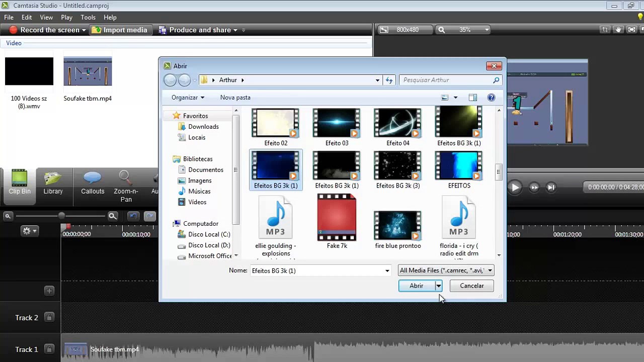
Task: Click the timeline redo button
Action: coord(150,216)
